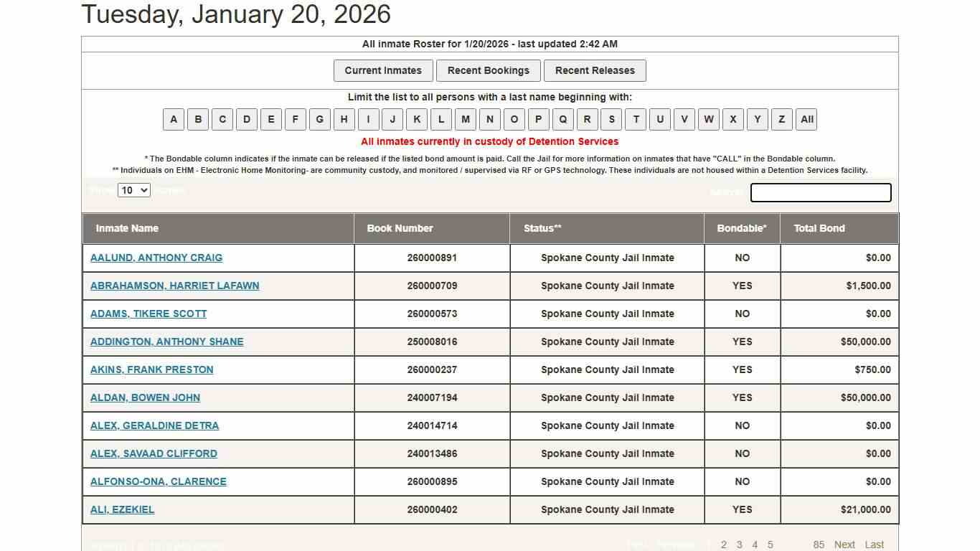Sort the table by Book Number column
980x551 pixels.
(x=400, y=228)
